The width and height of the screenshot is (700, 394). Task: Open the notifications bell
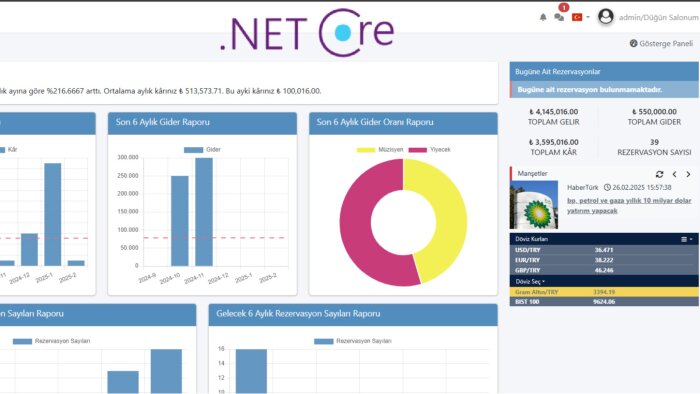click(543, 17)
